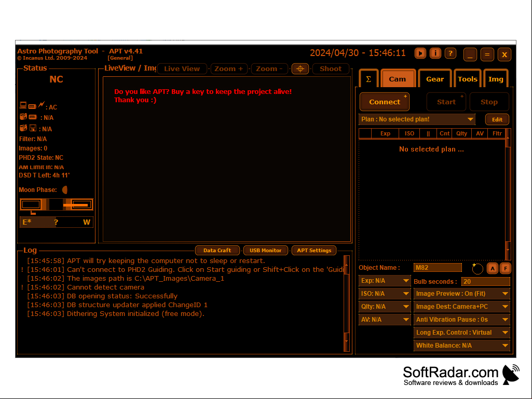The width and height of the screenshot is (532, 399).
Task: Click the Zoom - button
Action: click(x=269, y=68)
